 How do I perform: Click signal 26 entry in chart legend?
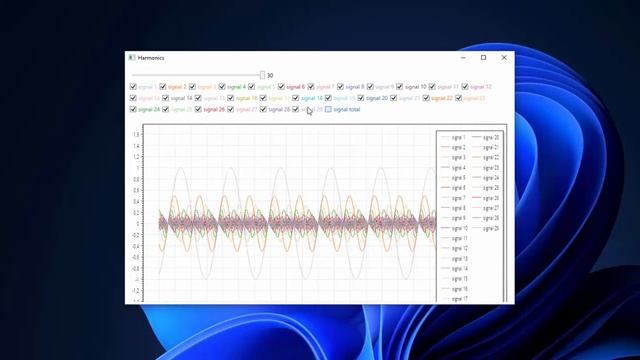coord(486,198)
